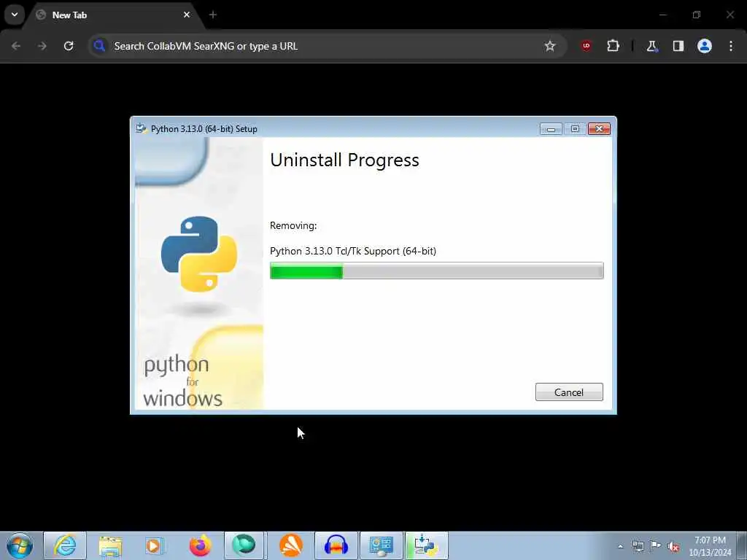Image resolution: width=747 pixels, height=560 pixels.
Task: Open the Windows Start menu
Action: (20, 545)
